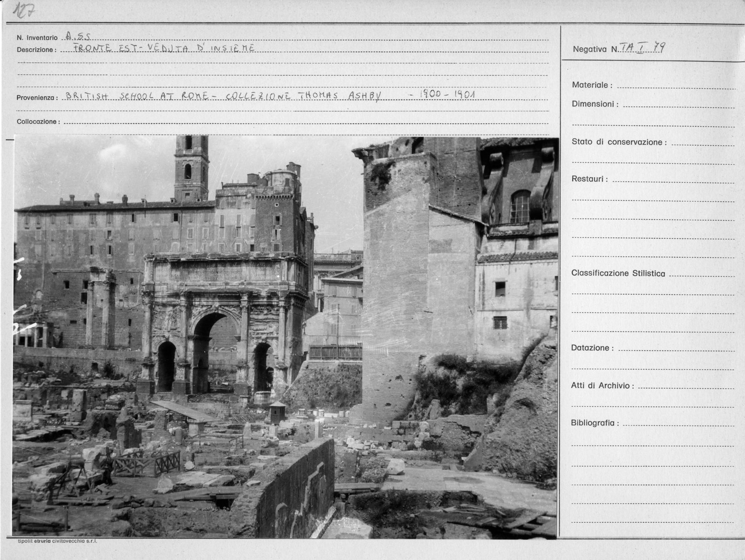Click the 'Descrizione' field label

37,50
